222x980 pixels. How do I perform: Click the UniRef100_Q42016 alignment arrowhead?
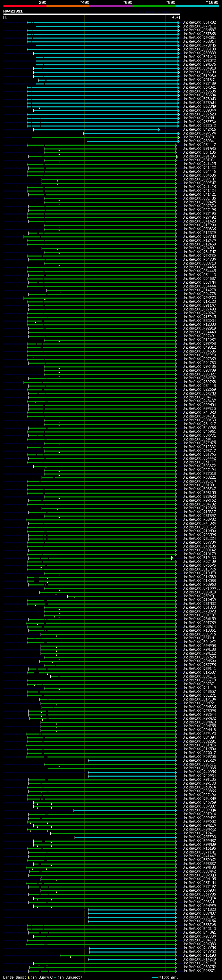click(x=159, y=130)
